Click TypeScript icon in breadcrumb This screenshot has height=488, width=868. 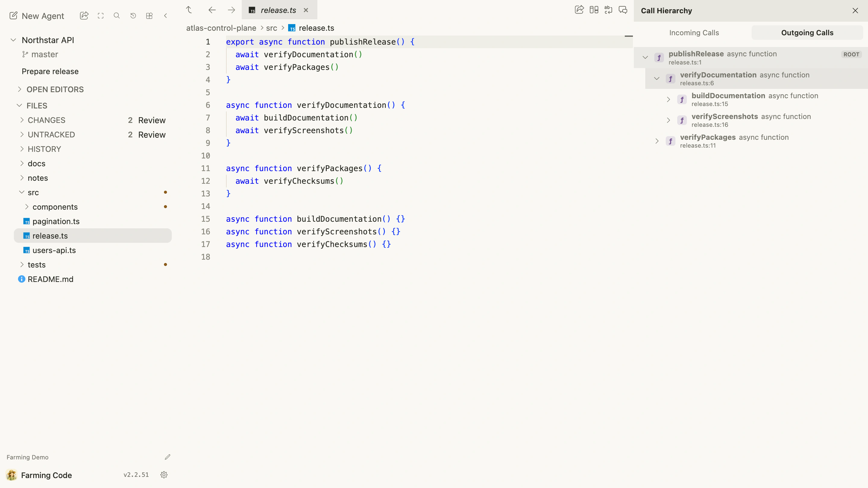[292, 28]
